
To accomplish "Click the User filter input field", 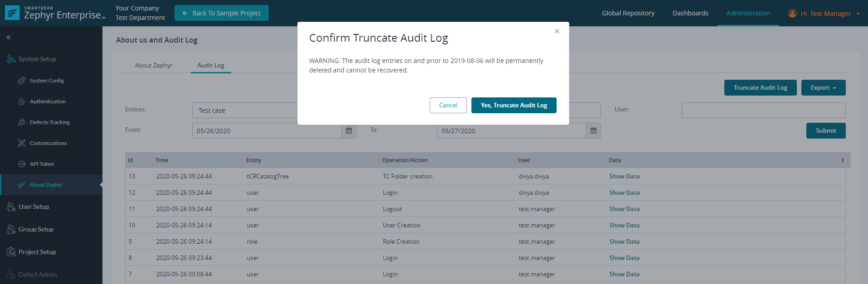I will [763, 110].
